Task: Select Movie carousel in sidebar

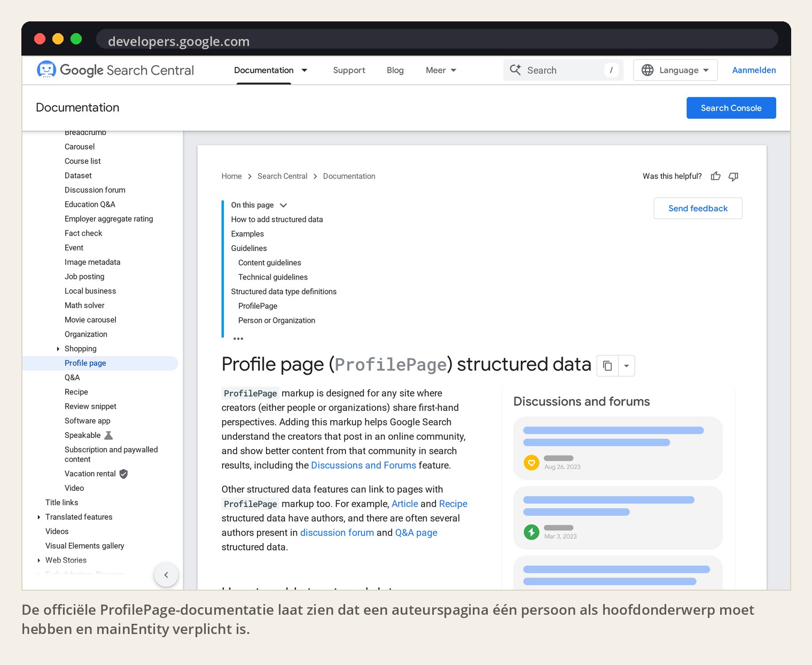Action: 90,320
